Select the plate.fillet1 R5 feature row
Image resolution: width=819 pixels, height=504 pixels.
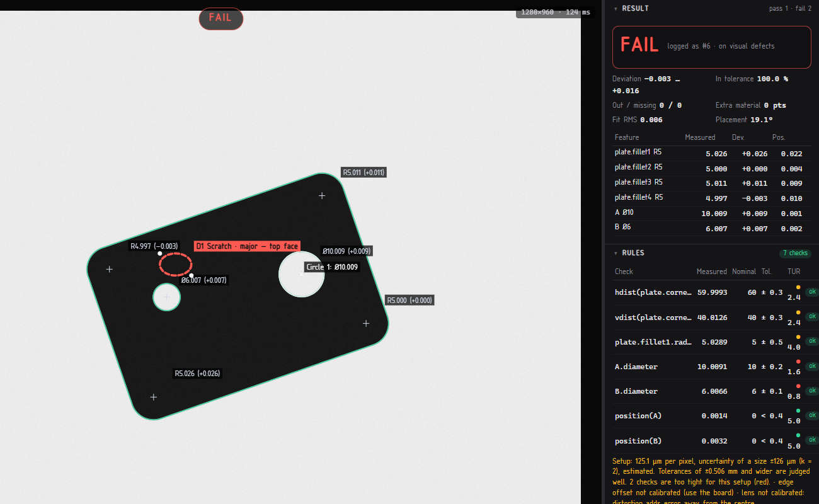(x=712, y=153)
